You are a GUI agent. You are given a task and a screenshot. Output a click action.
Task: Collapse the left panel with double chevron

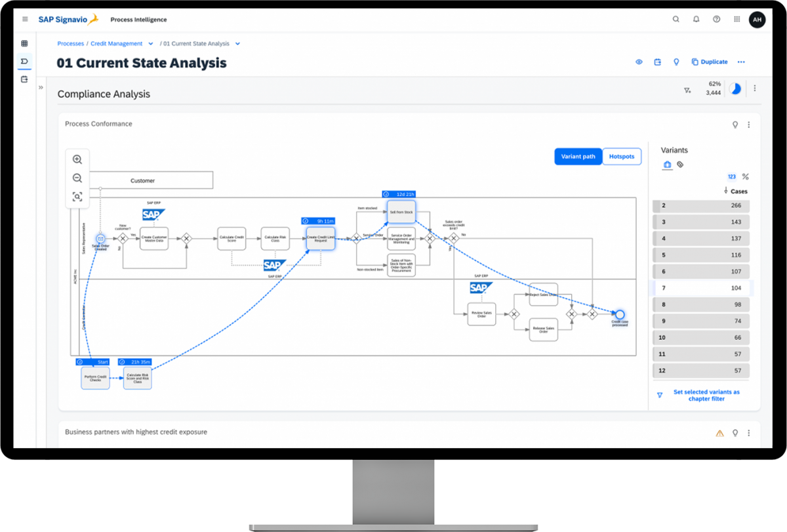[x=41, y=87]
